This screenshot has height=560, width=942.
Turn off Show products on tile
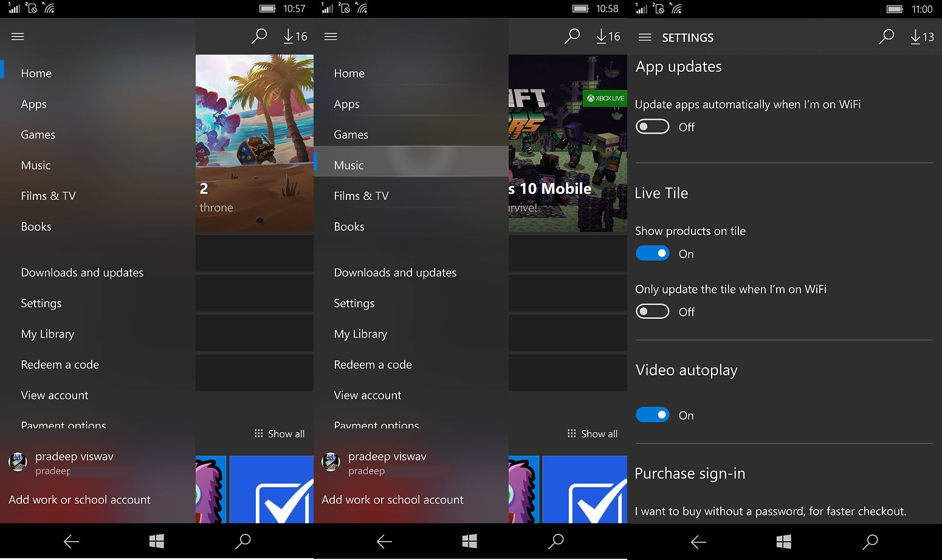[x=652, y=253]
